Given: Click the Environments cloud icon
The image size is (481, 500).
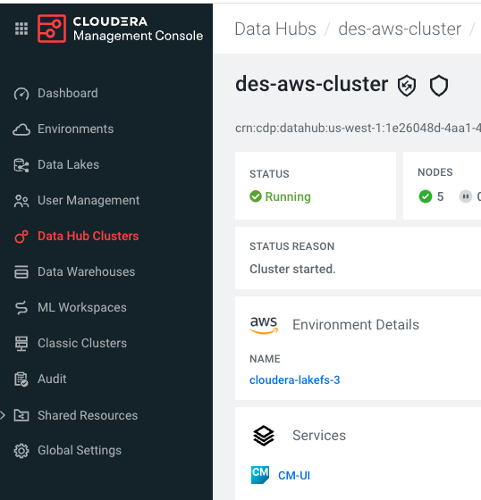Looking at the screenshot, I should tap(21, 129).
